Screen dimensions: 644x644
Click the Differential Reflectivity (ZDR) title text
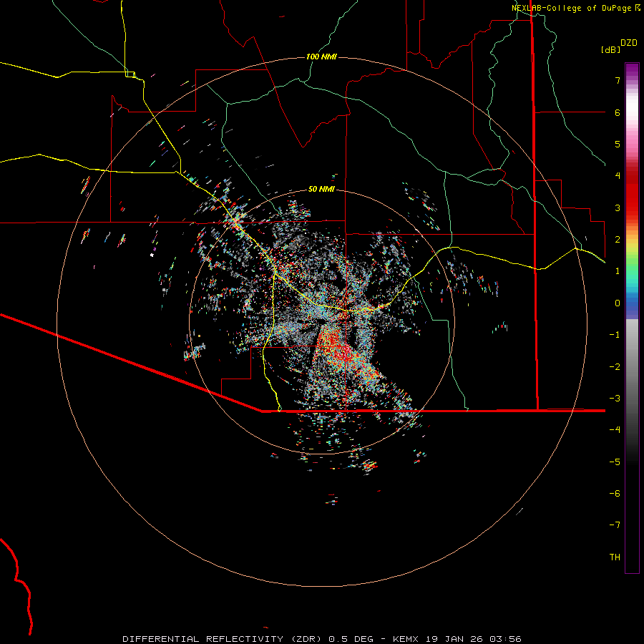(x=223, y=639)
